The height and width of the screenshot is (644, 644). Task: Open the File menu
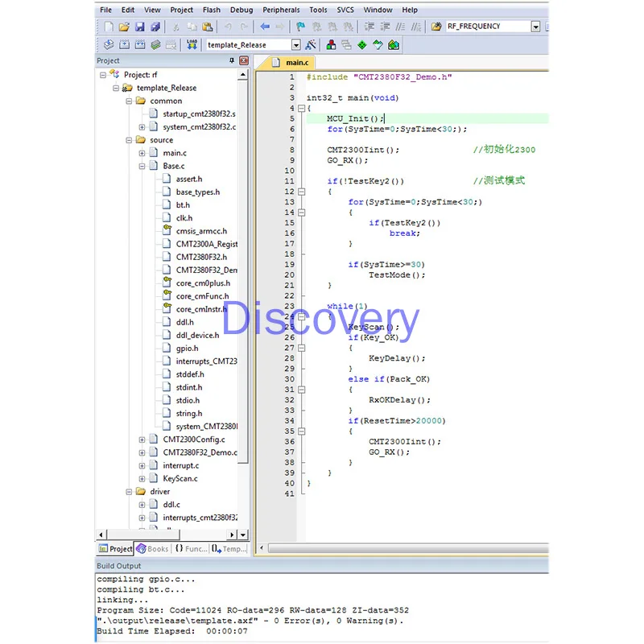coord(105,10)
